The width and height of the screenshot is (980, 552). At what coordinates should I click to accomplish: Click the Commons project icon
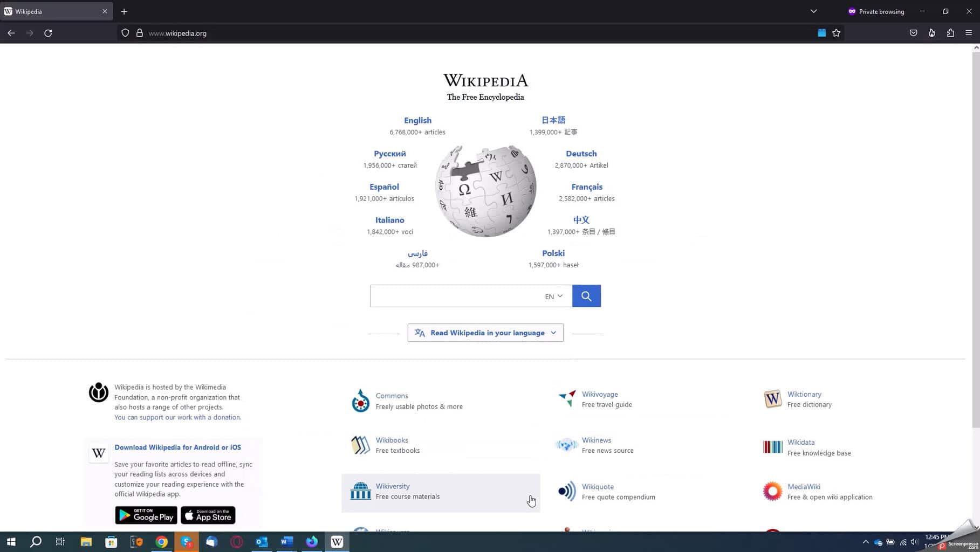tap(360, 401)
